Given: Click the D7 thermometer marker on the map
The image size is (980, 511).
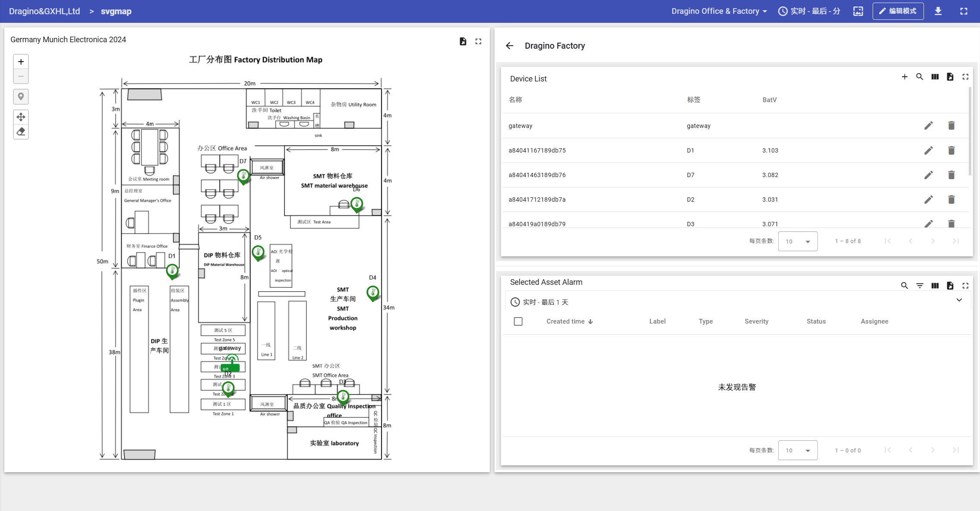Looking at the screenshot, I should [244, 175].
